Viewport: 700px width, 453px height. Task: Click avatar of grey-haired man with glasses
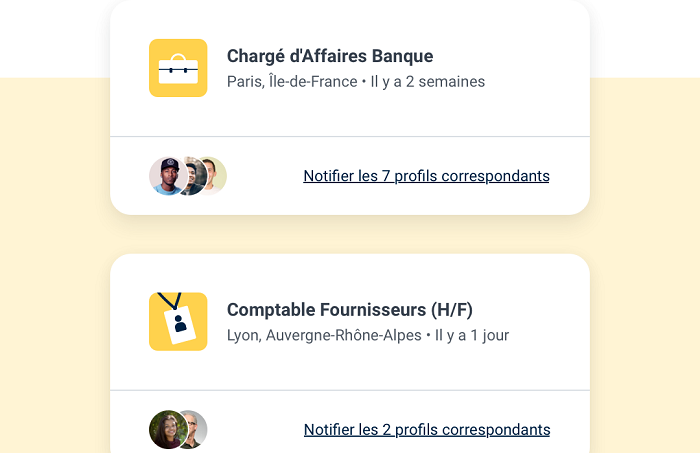click(195, 429)
